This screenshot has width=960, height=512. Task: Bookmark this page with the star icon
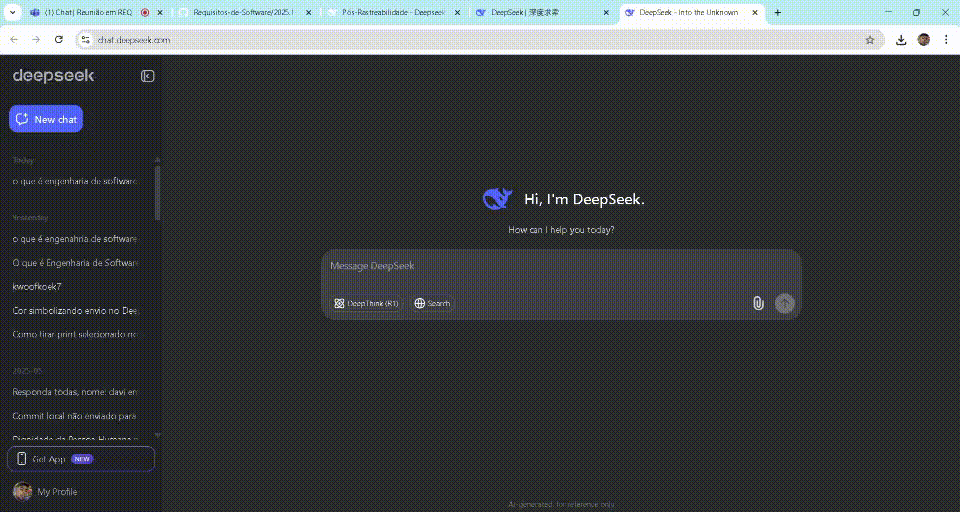(869, 40)
